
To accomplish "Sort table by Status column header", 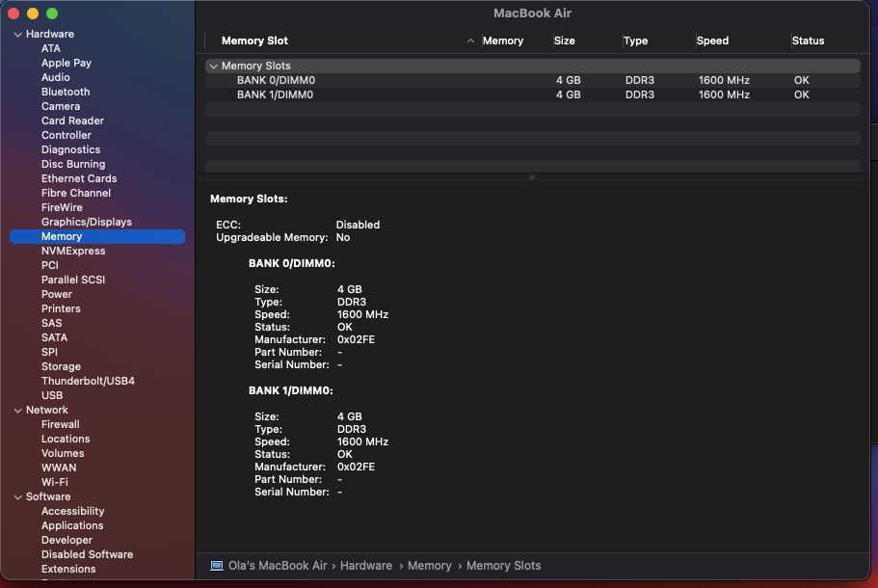I will [x=808, y=40].
